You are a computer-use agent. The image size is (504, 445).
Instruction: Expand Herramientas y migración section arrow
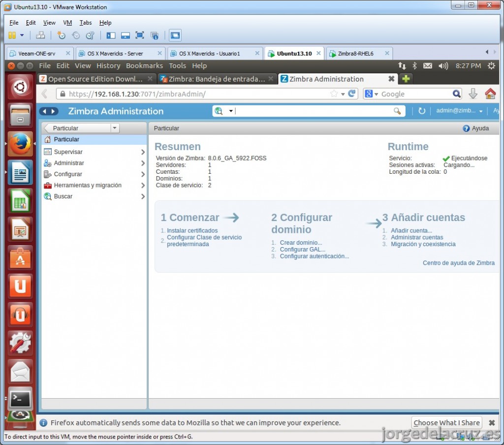click(143, 185)
